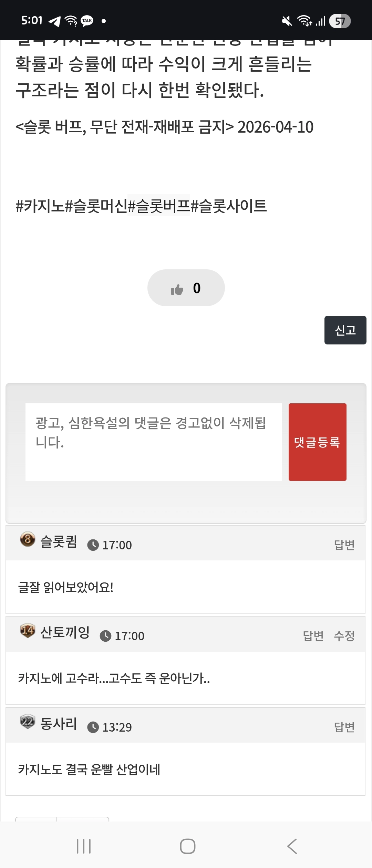This screenshot has width=372, height=868.
Task: Tap the thumbs-up like icon
Action: point(177,289)
